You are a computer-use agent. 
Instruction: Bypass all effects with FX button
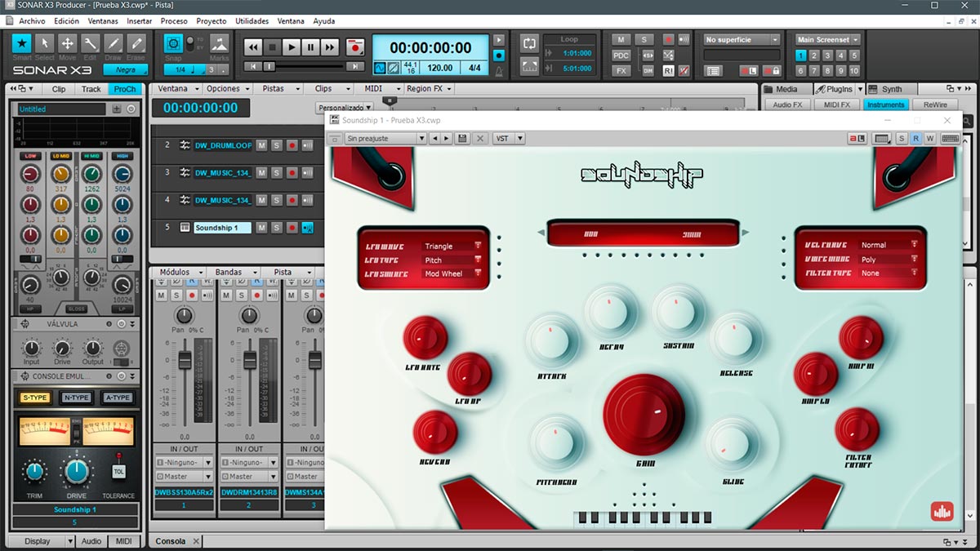621,70
